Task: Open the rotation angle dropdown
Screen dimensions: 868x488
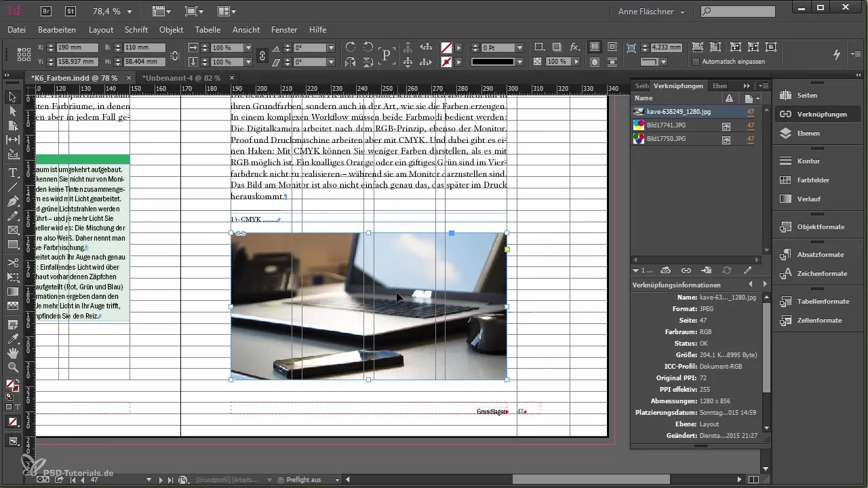Action: click(x=331, y=48)
